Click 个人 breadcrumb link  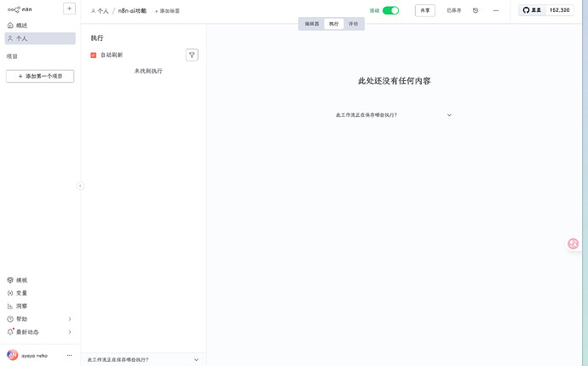100,11
